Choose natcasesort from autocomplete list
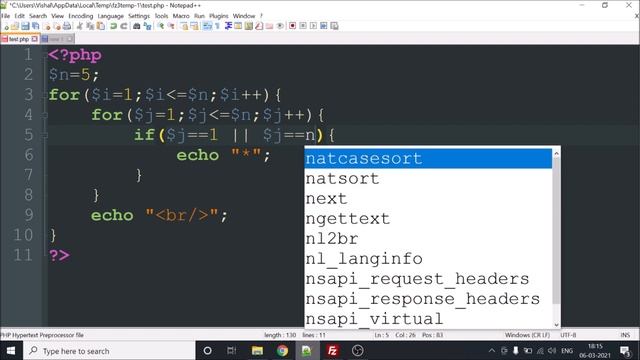 click(428, 158)
